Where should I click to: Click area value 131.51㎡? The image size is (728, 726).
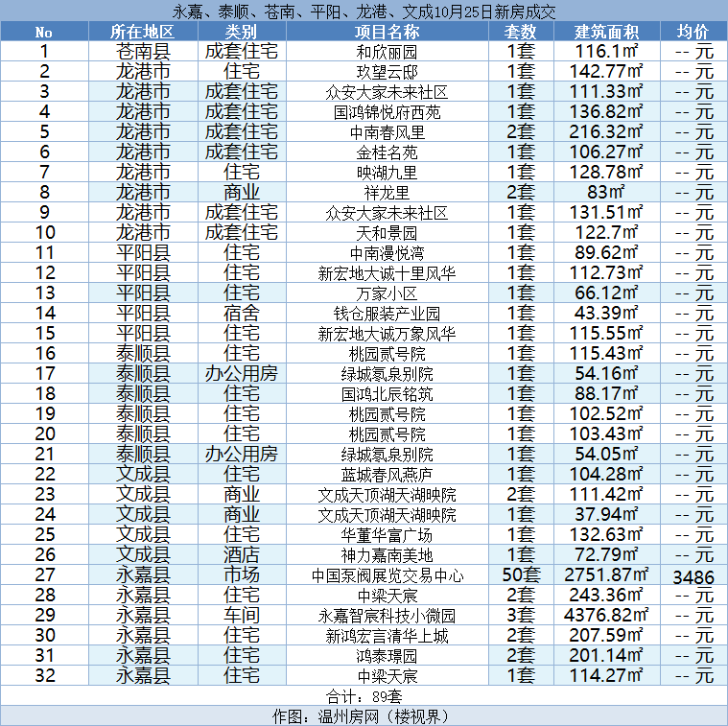click(606, 212)
